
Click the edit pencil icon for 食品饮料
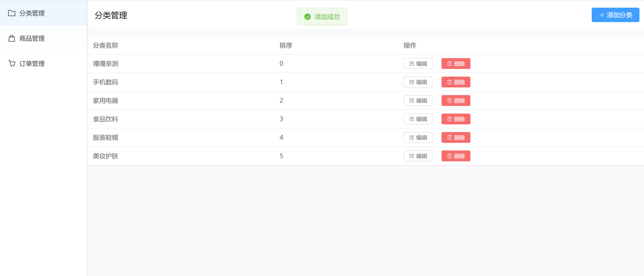pyautogui.click(x=412, y=119)
